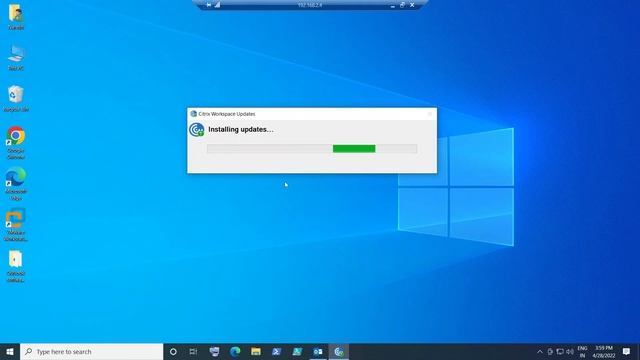Open the Recycle Bin desktop icon

(x=16, y=98)
